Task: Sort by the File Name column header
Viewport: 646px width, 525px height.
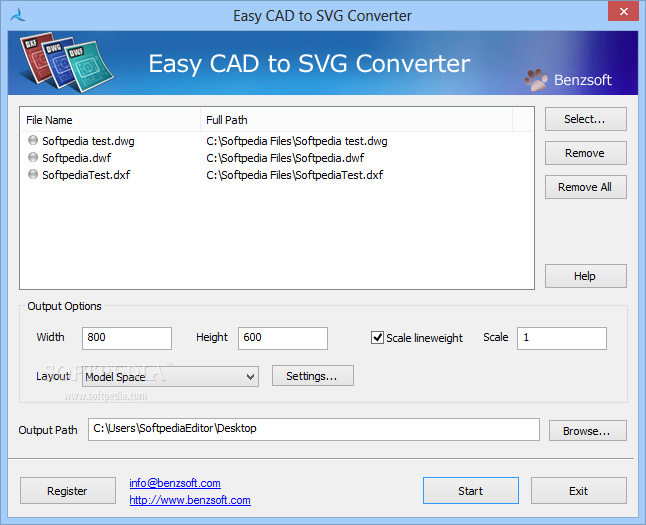Action: (x=110, y=120)
